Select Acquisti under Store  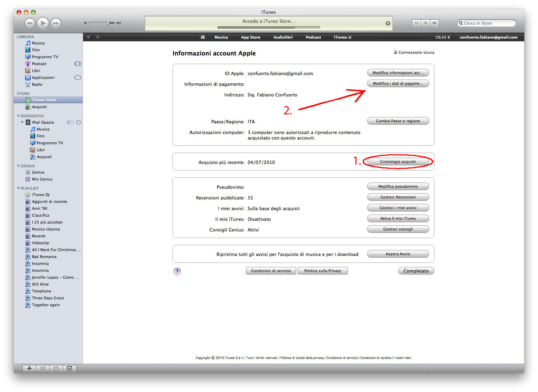(x=48, y=107)
